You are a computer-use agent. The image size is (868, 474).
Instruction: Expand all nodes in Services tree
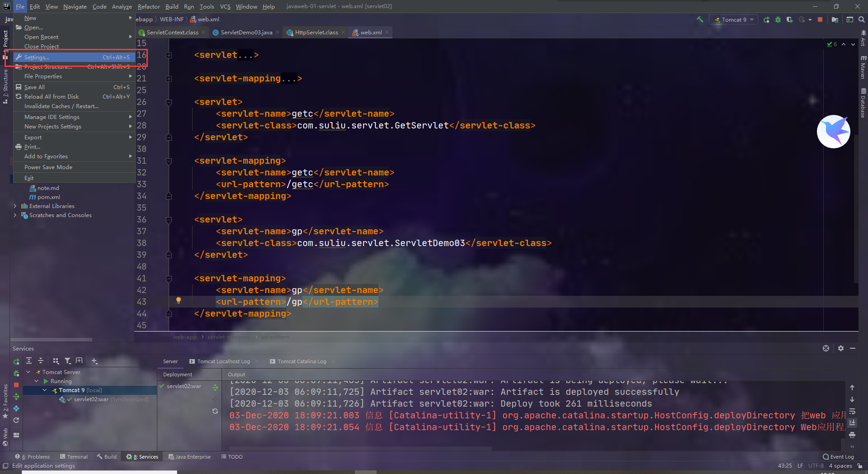(29, 360)
